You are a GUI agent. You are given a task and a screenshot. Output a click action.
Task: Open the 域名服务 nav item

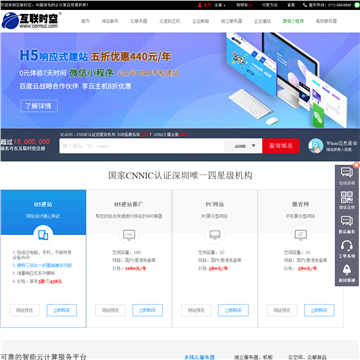pos(110,21)
